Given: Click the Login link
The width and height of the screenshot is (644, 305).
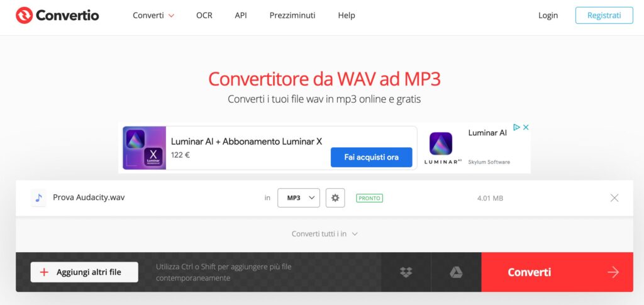Looking at the screenshot, I should [548, 16].
